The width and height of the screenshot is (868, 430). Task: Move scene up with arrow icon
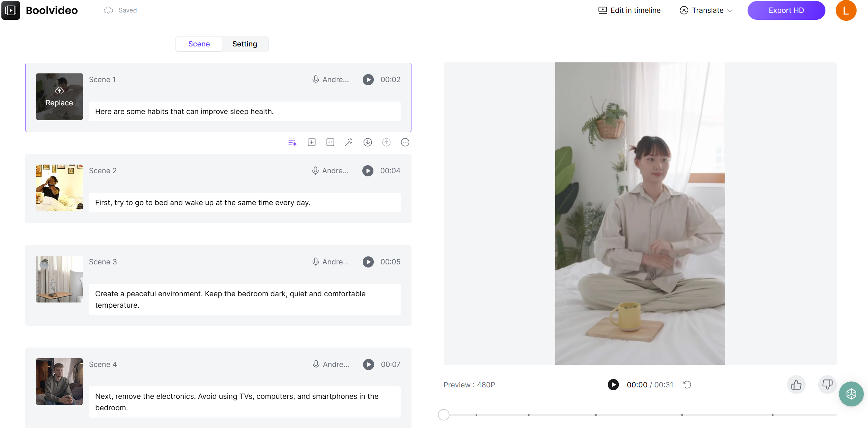[x=386, y=142]
